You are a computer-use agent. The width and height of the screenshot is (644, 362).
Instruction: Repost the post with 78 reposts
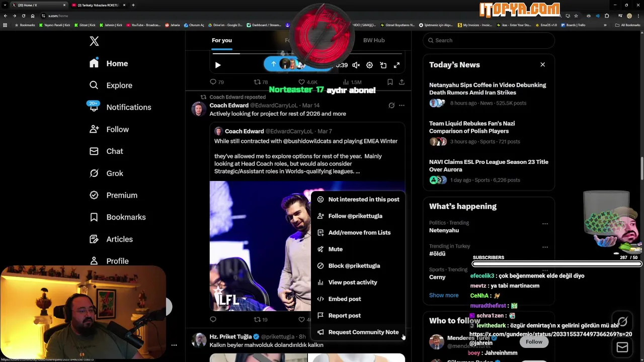click(261, 82)
